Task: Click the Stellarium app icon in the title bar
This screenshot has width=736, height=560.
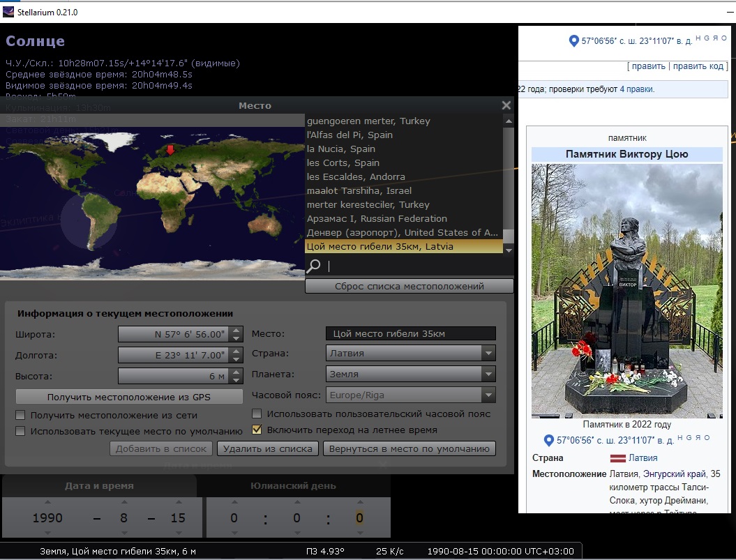Action: point(8,13)
